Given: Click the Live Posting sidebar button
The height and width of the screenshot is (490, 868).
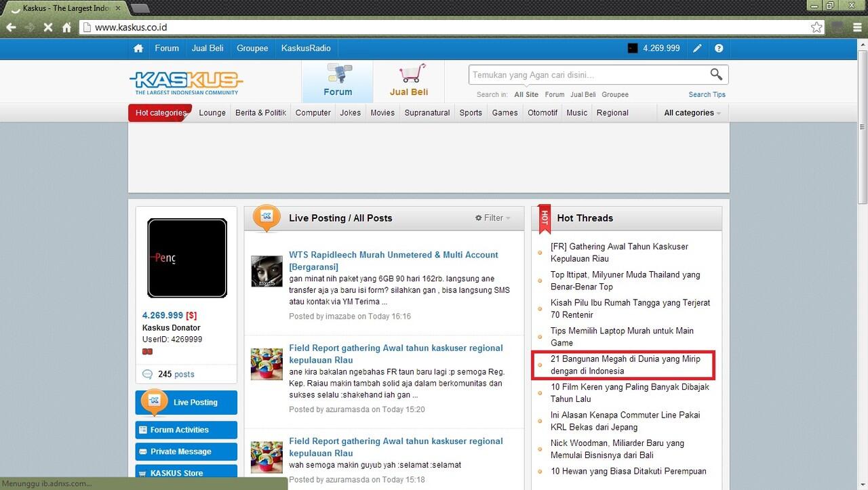Looking at the screenshot, I should 186,403.
